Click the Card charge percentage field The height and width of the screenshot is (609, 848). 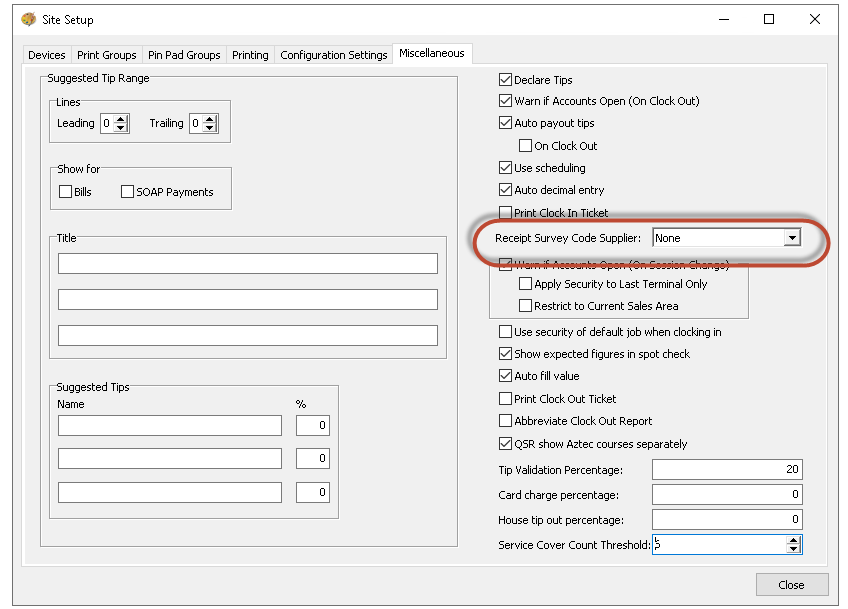point(727,494)
